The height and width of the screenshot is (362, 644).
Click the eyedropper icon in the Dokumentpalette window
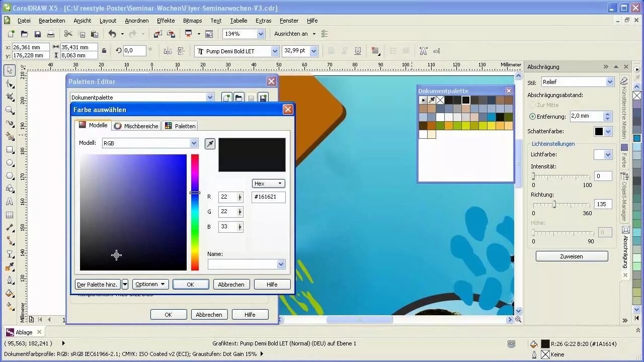(432, 100)
